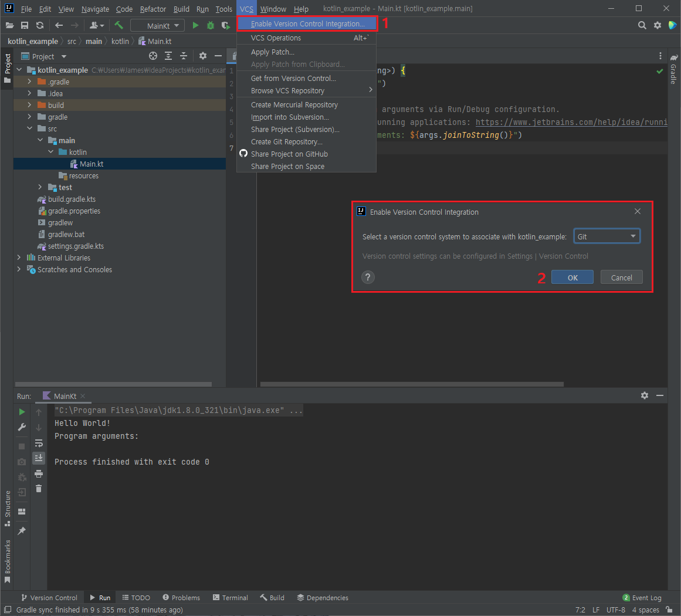
Task: Expand the .idea folder
Action: tap(29, 93)
